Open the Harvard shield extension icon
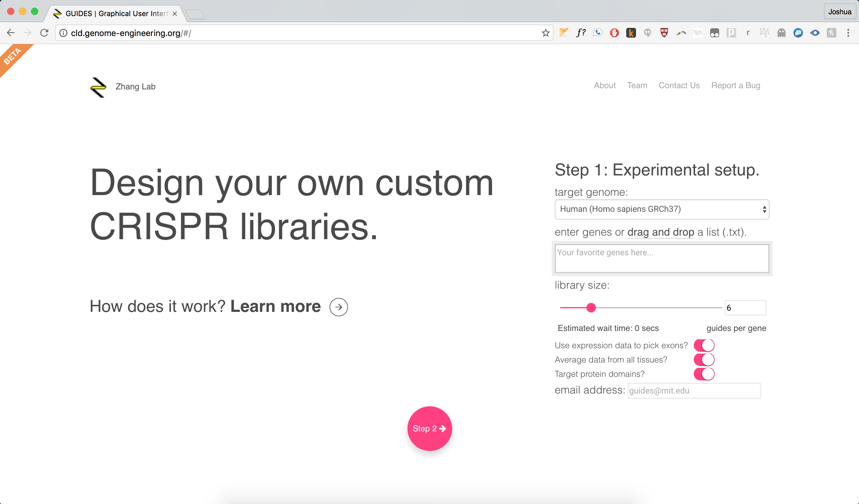 click(x=664, y=33)
